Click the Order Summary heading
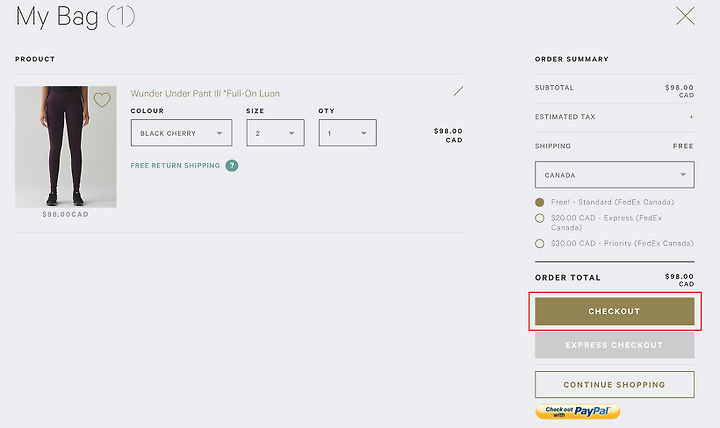This screenshot has height=428, width=720. pos(572,59)
